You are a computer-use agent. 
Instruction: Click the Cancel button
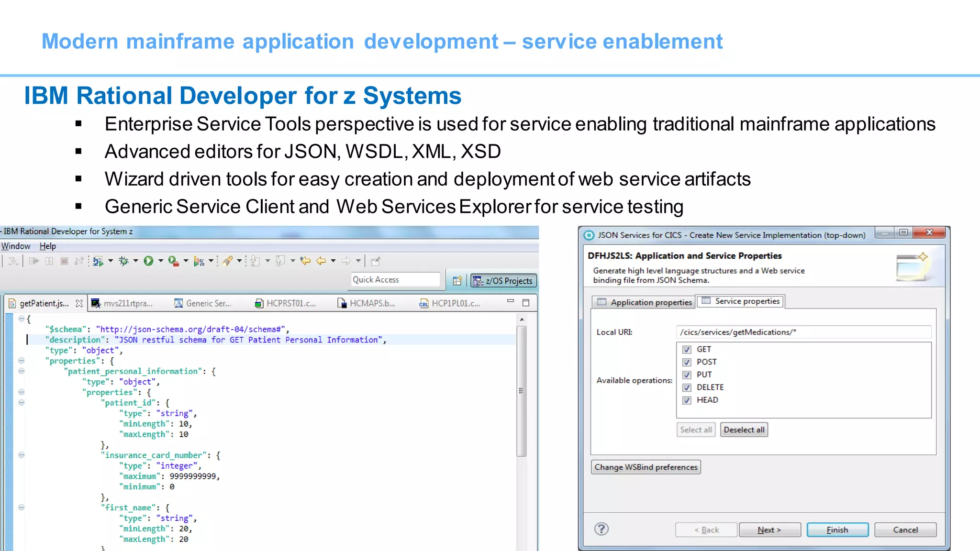click(905, 530)
